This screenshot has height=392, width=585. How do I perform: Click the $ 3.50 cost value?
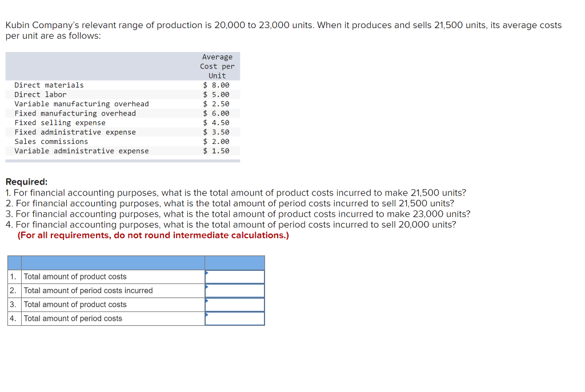[x=217, y=132]
